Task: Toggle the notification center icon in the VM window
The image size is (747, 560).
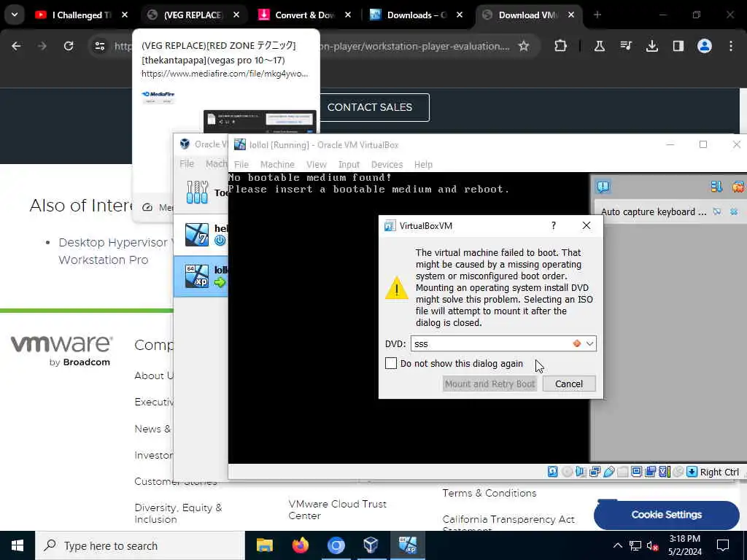Action: 603,187
